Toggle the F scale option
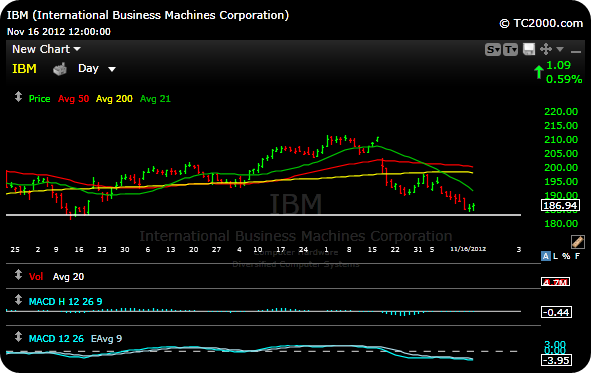591x373 pixels. (x=577, y=256)
